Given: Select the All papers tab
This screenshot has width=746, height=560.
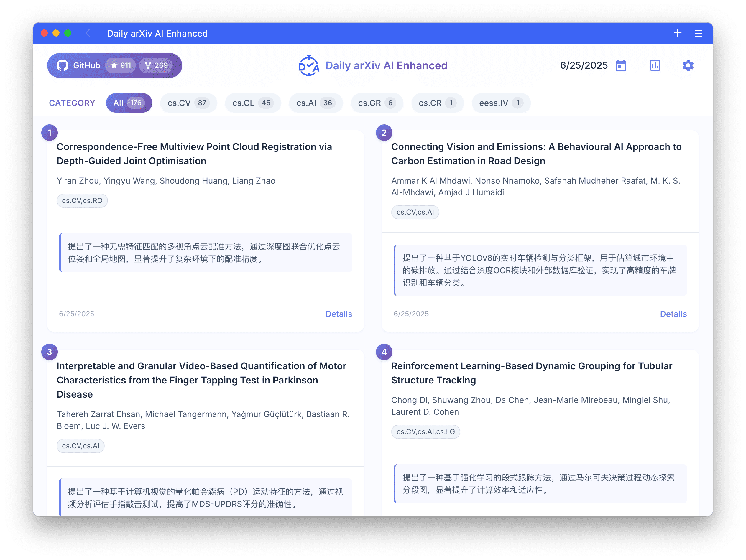Looking at the screenshot, I should tap(129, 103).
